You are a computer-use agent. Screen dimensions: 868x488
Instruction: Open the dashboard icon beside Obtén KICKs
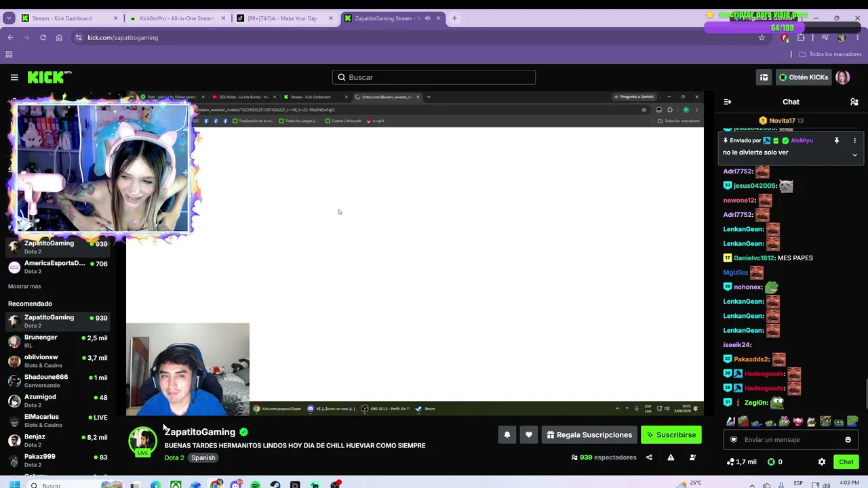pos(764,77)
